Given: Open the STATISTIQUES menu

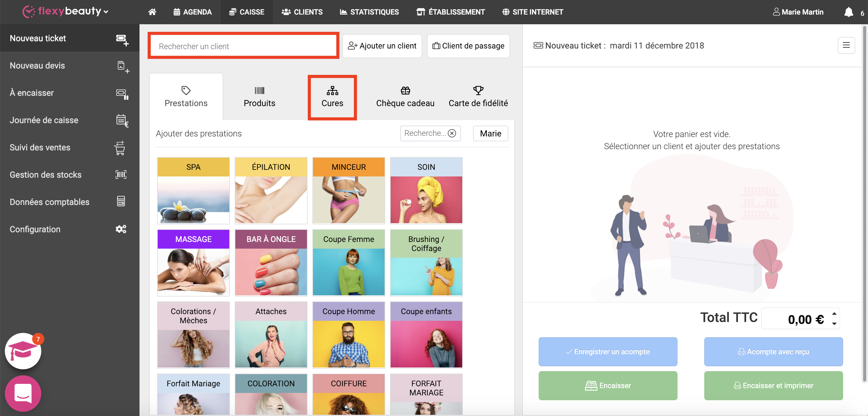Looking at the screenshot, I should tap(369, 12).
